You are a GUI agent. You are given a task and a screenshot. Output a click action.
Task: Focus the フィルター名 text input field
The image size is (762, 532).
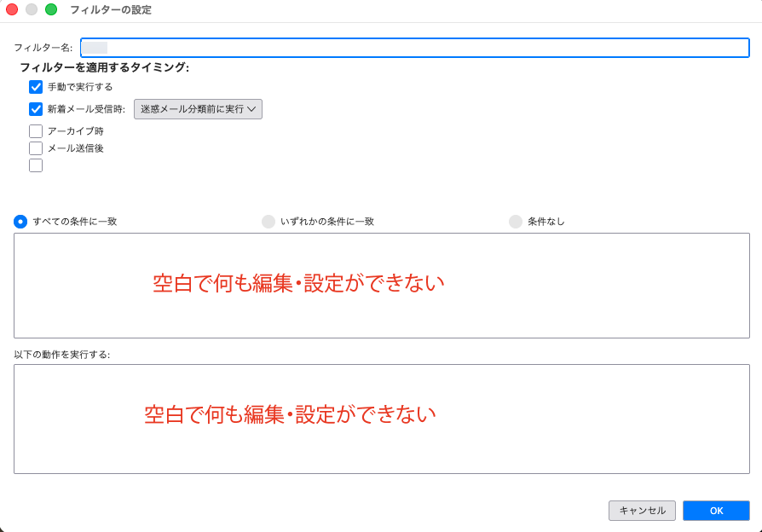coord(414,48)
